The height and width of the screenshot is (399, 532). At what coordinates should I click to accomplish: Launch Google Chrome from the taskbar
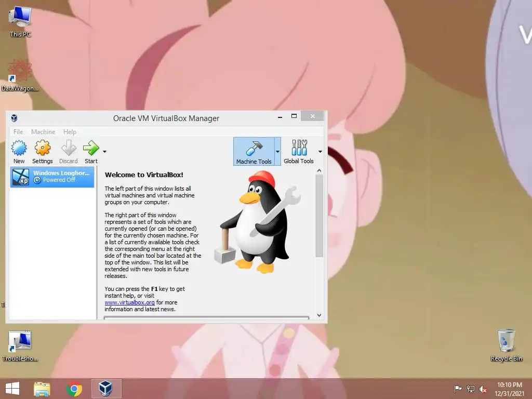point(74,389)
